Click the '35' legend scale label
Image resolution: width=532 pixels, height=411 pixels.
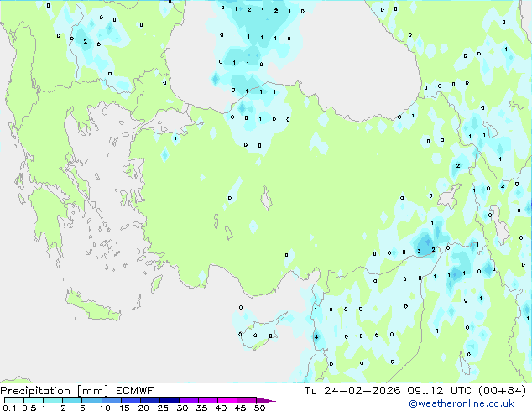pyautogui.click(x=201, y=408)
